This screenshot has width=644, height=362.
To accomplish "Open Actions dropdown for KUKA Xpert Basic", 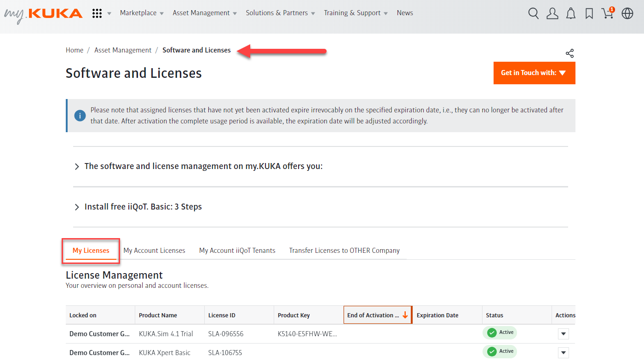I will tap(563, 353).
